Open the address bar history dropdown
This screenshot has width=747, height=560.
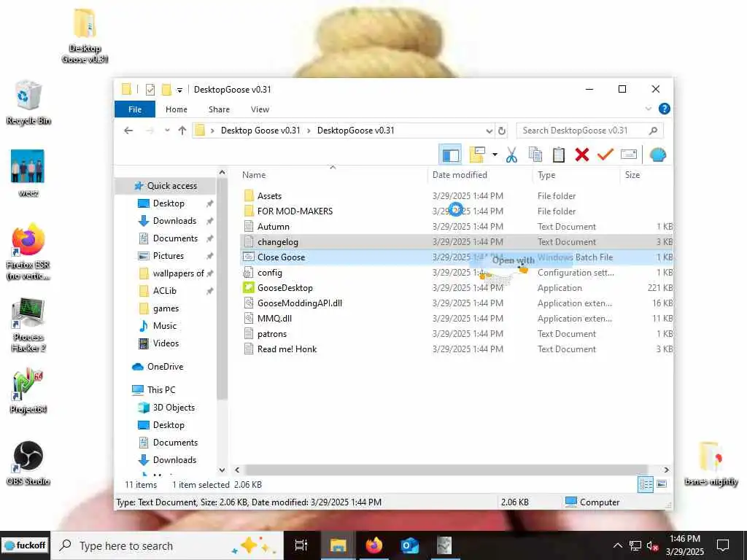489,131
